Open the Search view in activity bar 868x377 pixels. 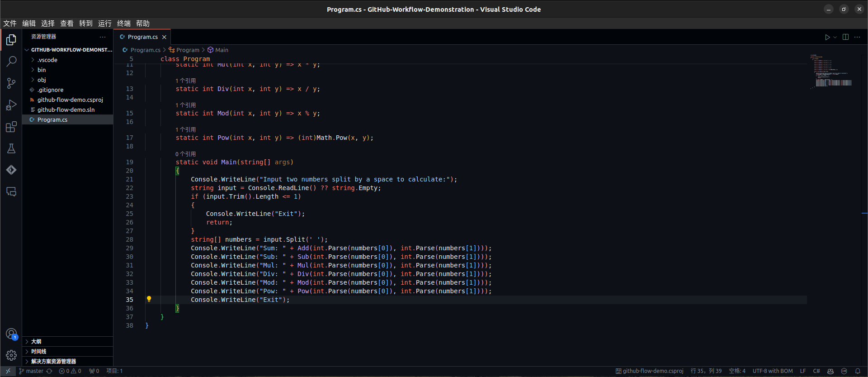(x=11, y=61)
